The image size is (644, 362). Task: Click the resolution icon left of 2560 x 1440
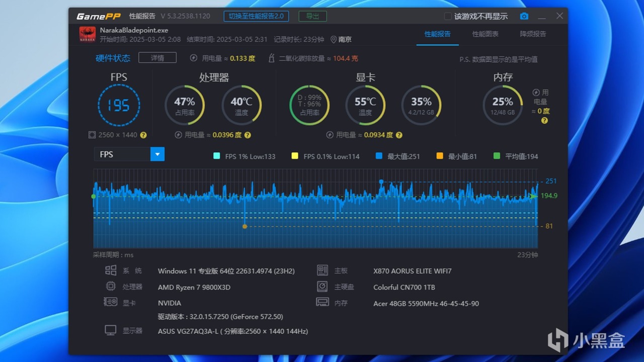[x=92, y=135]
